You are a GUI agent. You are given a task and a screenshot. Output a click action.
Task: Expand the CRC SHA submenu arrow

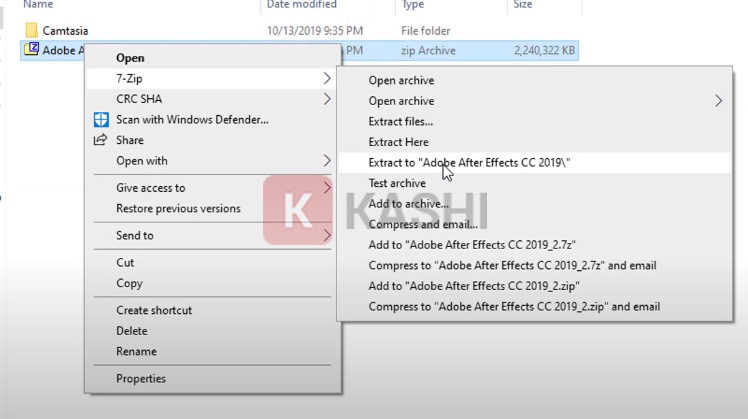327,99
